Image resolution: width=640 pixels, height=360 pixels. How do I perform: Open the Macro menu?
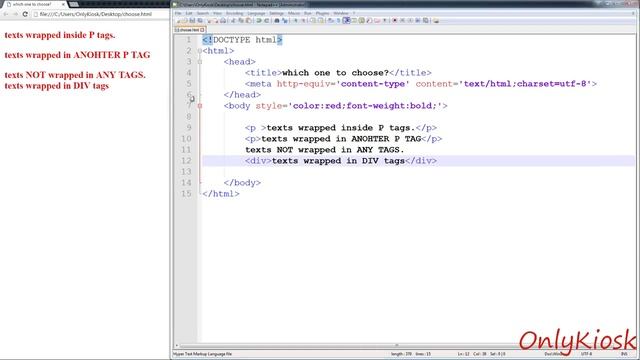pyautogui.click(x=294, y=13)
